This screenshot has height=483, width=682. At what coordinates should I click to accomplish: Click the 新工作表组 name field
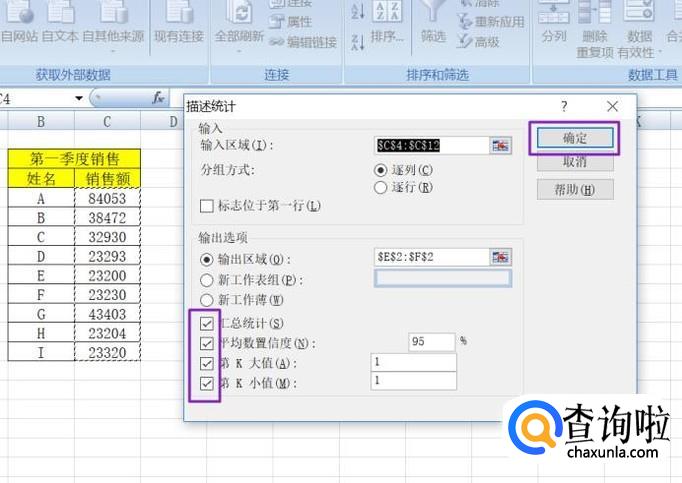443,278
